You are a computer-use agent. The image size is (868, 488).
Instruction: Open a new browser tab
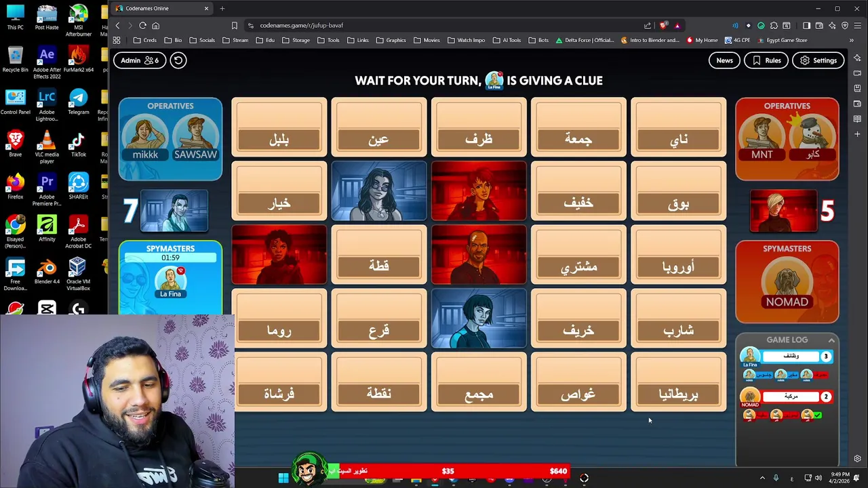[222, 8]
